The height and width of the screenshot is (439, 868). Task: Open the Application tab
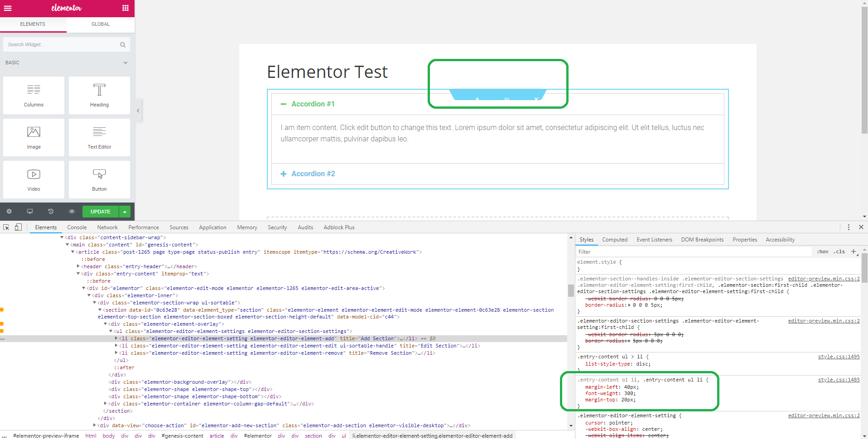click(x=212, y=227)
